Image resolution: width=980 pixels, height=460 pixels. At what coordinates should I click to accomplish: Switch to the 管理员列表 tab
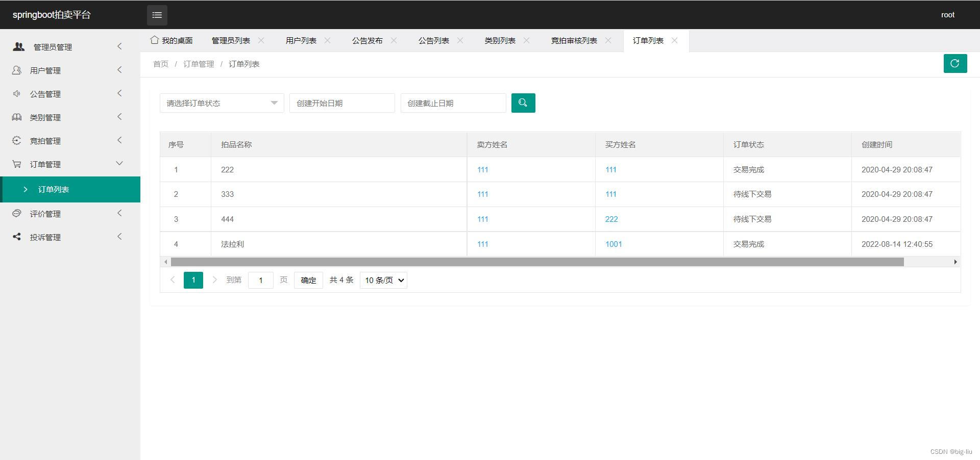pos(231,40)
